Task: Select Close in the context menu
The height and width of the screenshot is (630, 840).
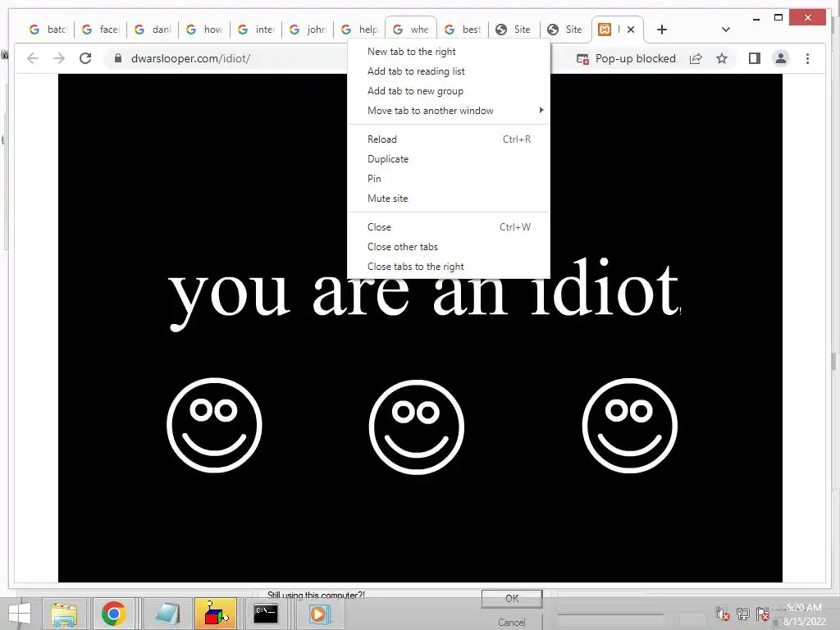Action: coord(449,227)
